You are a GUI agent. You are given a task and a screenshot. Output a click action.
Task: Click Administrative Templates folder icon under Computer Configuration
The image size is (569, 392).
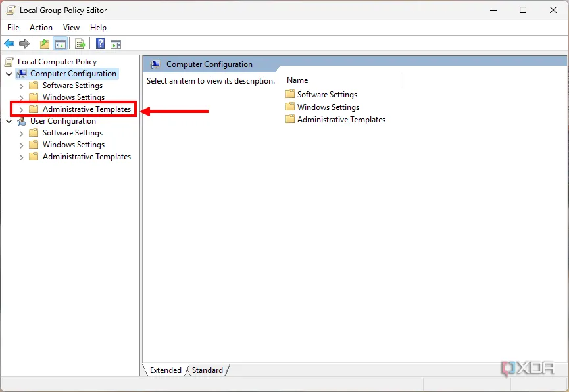[34, 109]
